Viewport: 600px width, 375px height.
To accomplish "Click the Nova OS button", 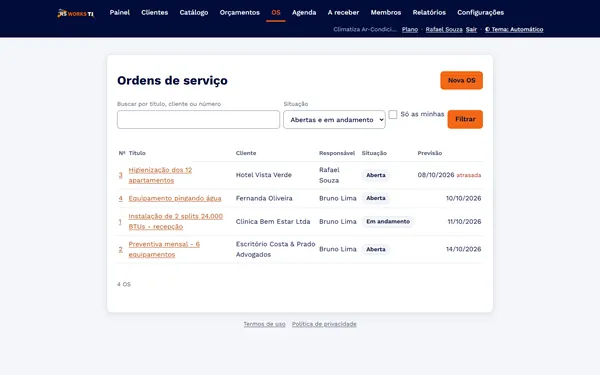I will coord(461,80).
